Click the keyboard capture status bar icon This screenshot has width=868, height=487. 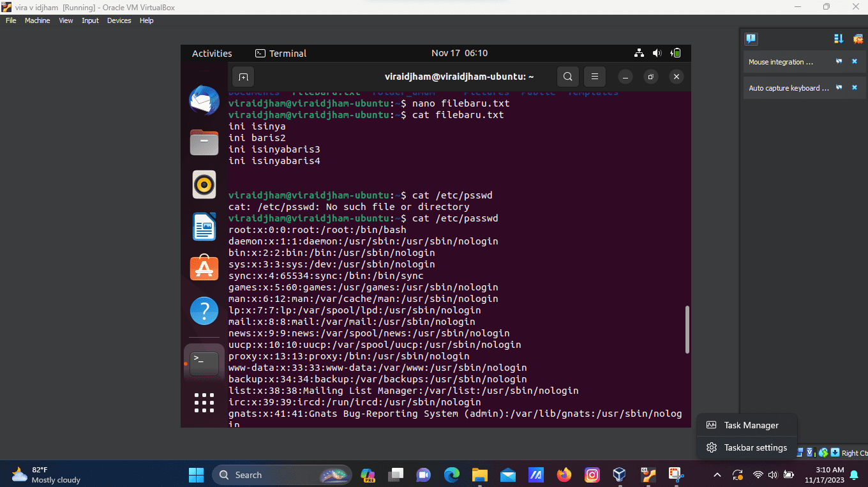click(835, 453)
